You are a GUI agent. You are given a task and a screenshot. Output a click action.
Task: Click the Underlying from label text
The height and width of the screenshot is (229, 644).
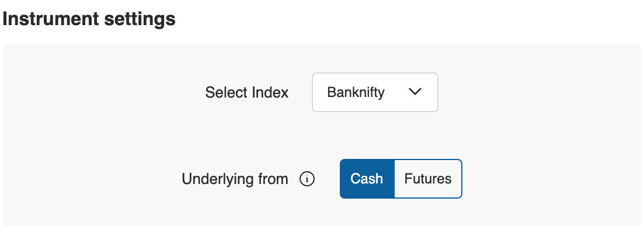point(235,179)
